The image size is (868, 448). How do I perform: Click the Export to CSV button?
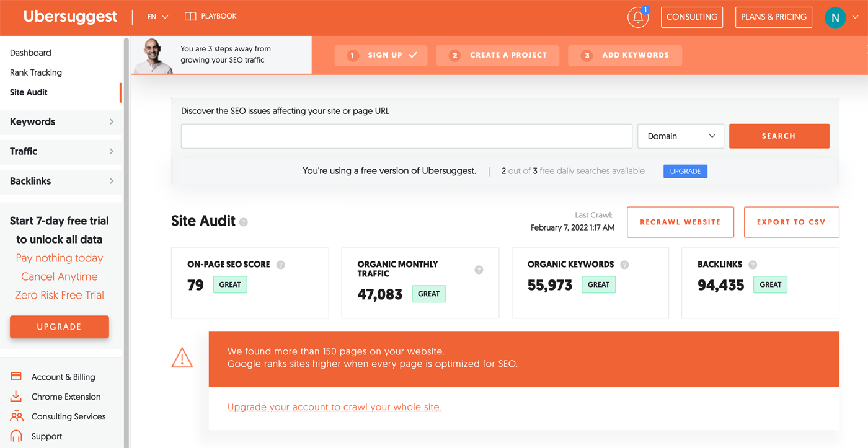click(x=791, y=222)
